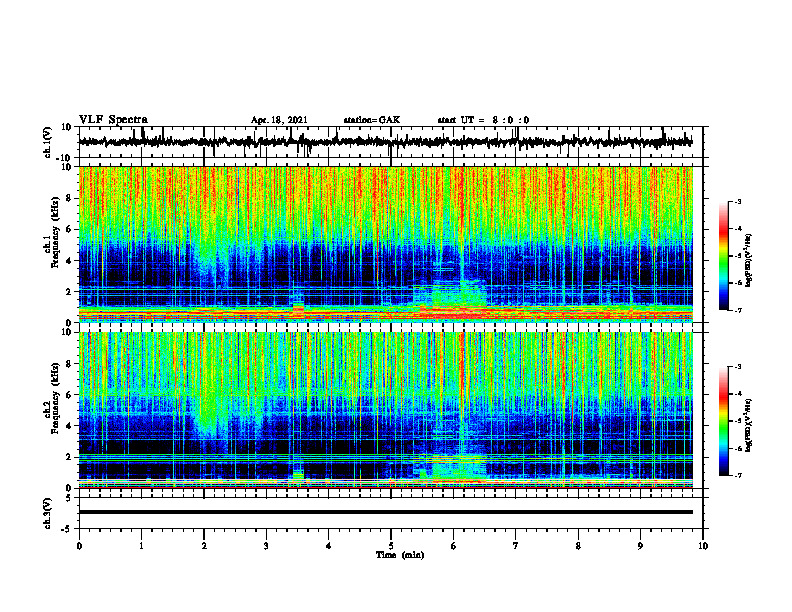Click the "station=GAK" header label
The image size is (792, 612).
[x=372, y=120]
